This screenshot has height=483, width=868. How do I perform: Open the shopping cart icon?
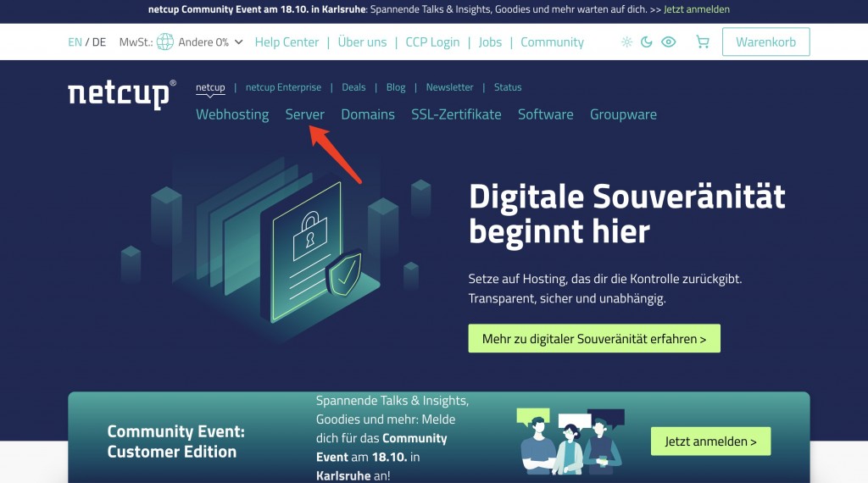click(703, 42)
